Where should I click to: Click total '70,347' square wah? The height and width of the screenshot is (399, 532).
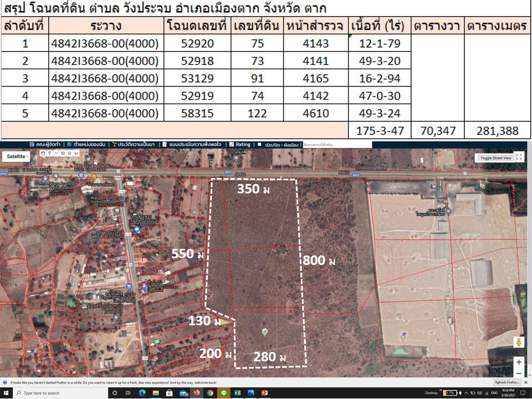tap(438, 130)
